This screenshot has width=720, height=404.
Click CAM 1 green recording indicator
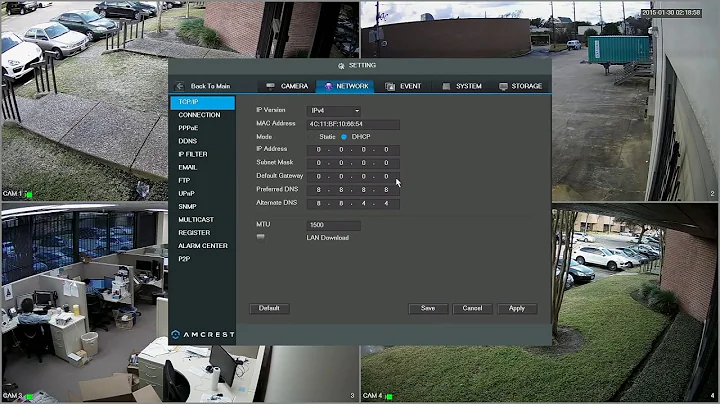29,194
